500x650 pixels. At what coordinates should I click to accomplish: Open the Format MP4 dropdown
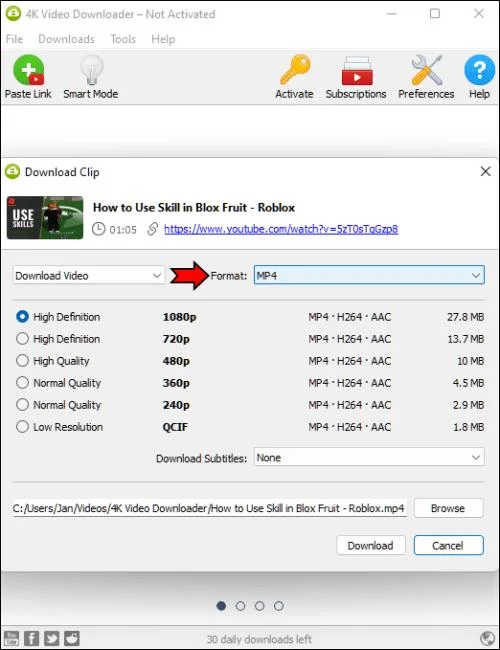point(369,275)
